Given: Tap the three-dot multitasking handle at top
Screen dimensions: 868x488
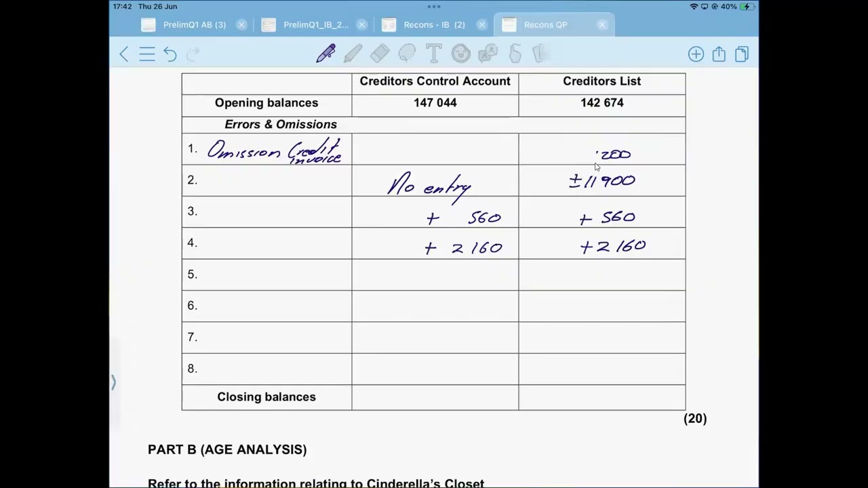Looking at the screenshot, I should tap(434, 6).
